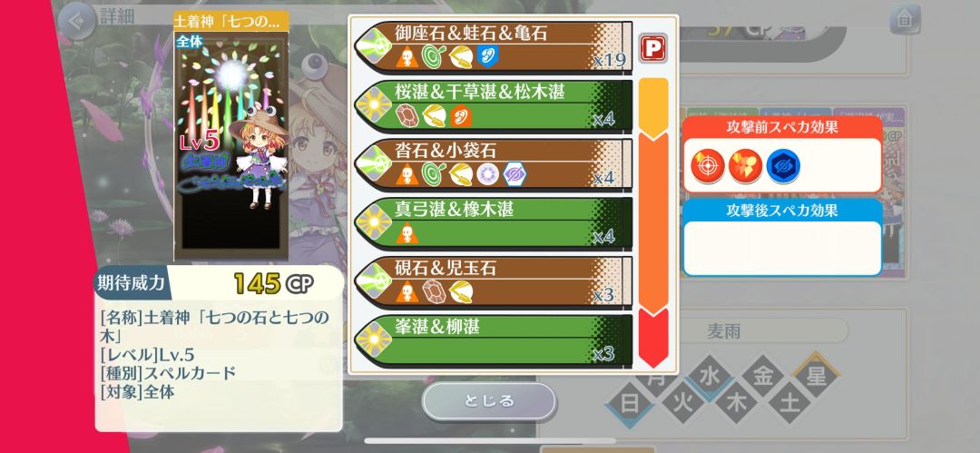The width and height of the screenshot is (980, 453).
Task: Select the blue shield icon in 御座石 row
Action: 487,55
